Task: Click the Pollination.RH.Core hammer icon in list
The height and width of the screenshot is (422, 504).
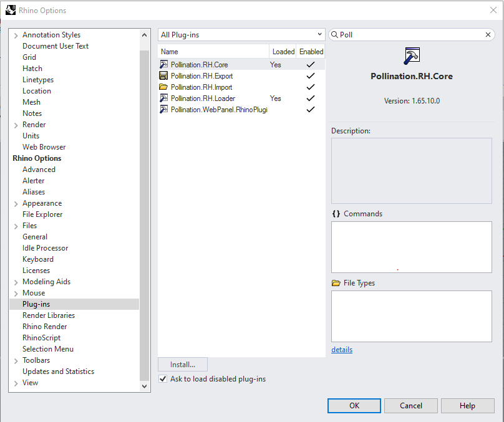Action: [163, 65]
